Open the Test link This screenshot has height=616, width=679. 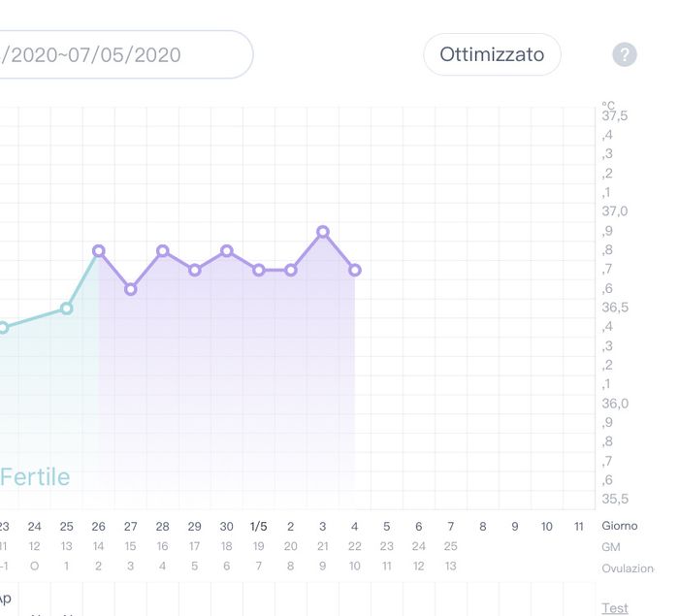coord(615,608)
